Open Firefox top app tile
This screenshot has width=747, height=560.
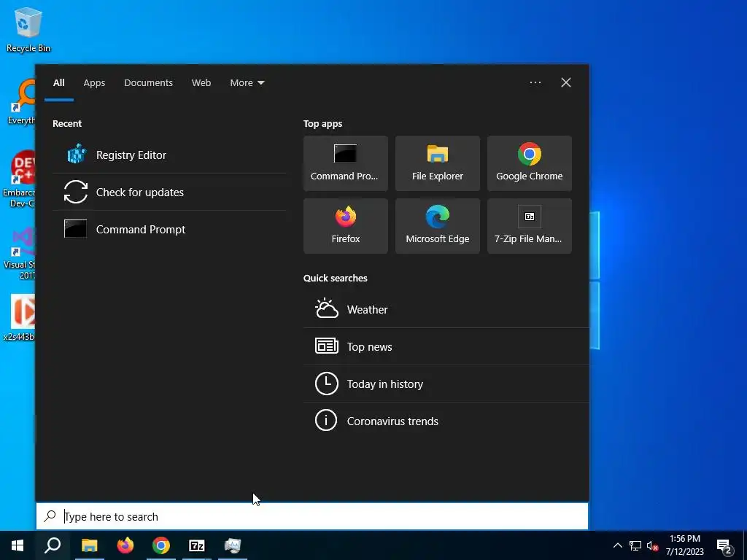point(345,226)
